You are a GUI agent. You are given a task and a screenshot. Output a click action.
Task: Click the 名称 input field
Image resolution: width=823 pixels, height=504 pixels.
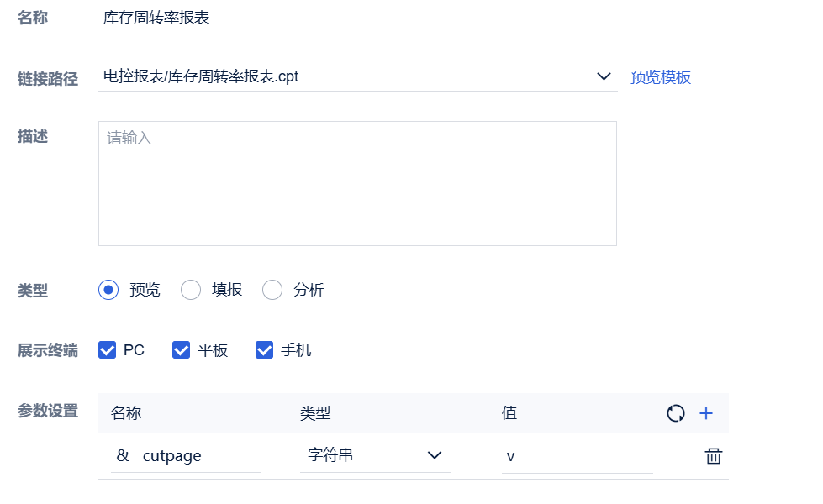(358, 18)
